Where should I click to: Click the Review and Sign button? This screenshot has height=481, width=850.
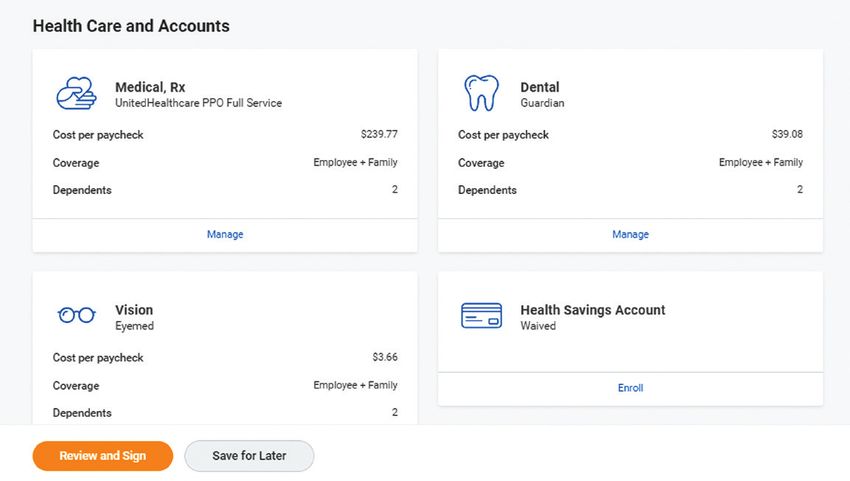103,456
